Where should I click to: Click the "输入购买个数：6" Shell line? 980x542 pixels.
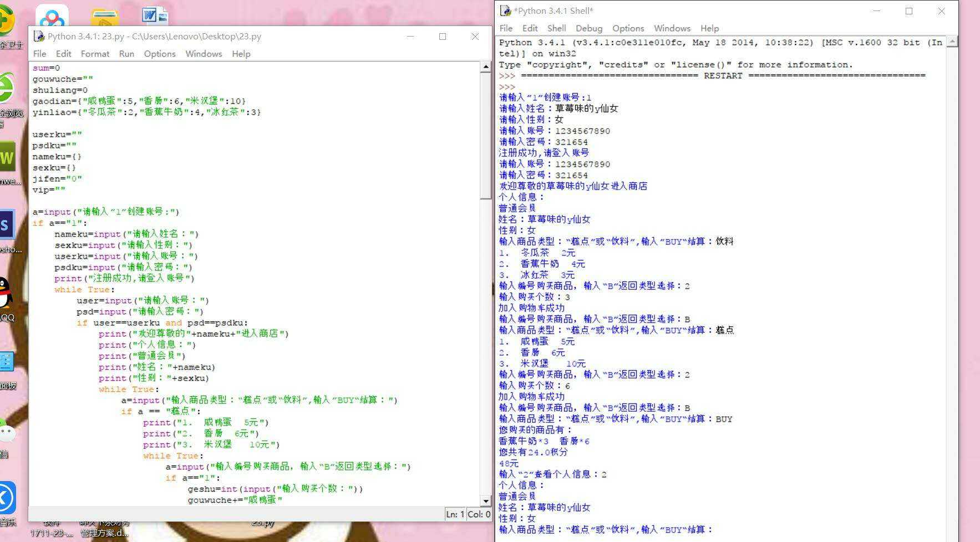pyautogui.click(x=535, y=386)
